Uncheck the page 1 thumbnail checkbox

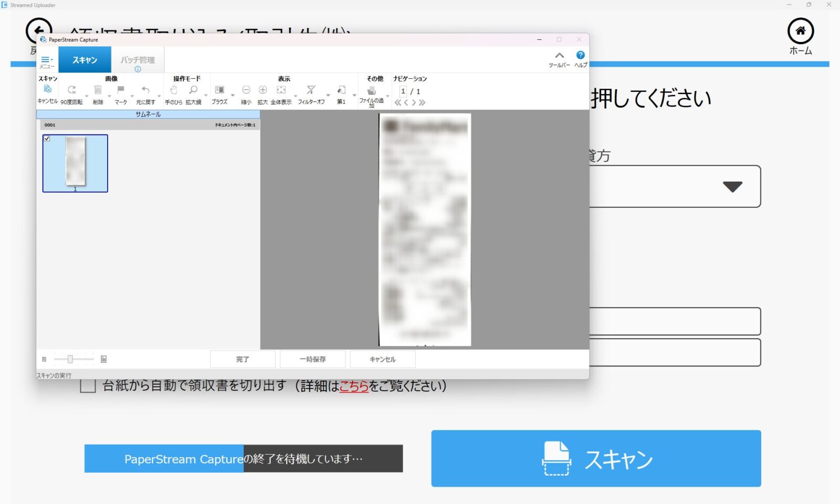coord(47,139)
